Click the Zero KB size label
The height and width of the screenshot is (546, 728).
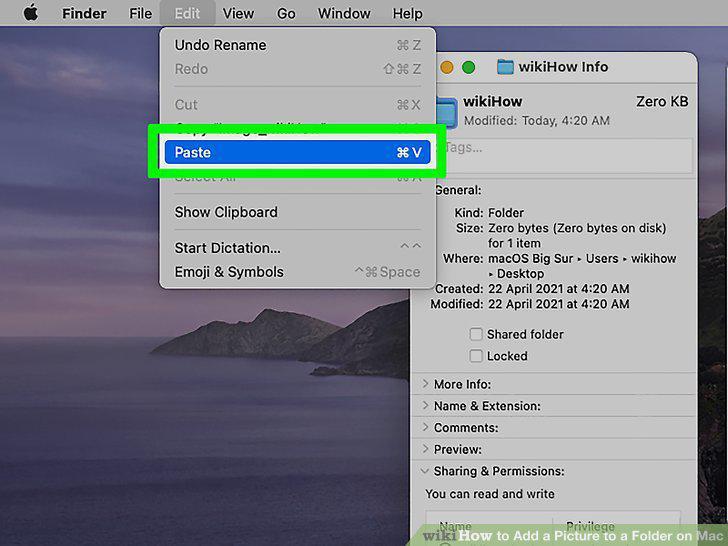pos(662,101)
